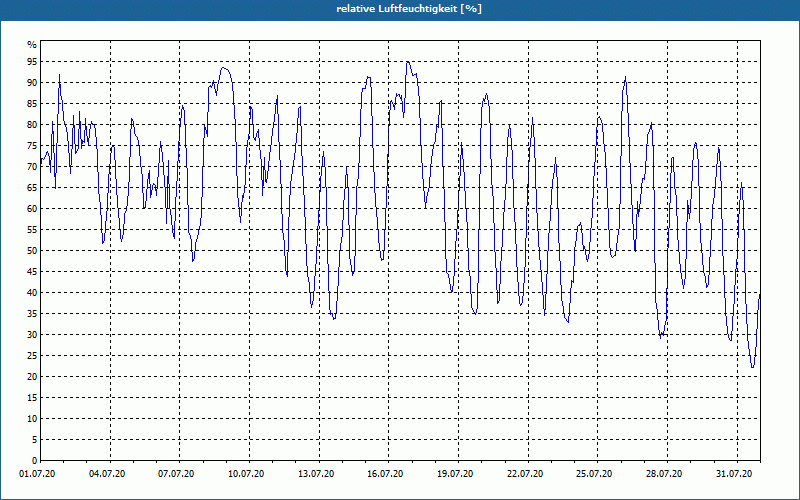Click the y-axis value "80"
This screenshot has width=800, height=500.
(x=32, y=124)
